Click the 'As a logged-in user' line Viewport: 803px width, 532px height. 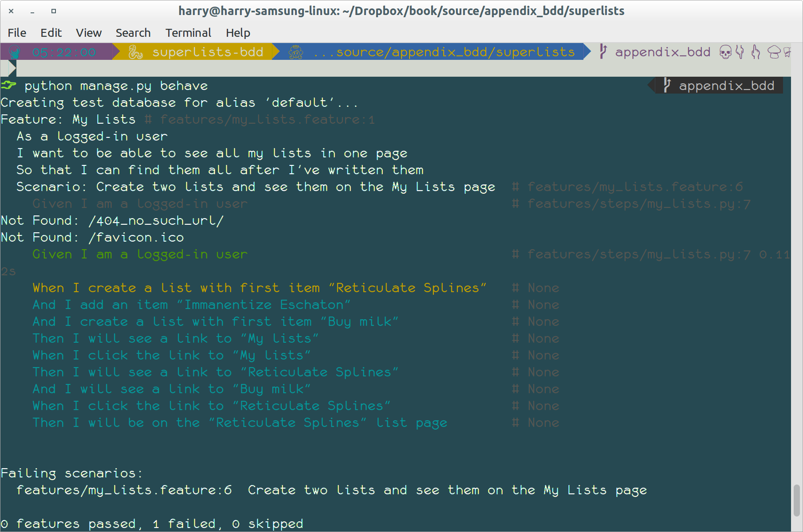(x=92, y=137)
